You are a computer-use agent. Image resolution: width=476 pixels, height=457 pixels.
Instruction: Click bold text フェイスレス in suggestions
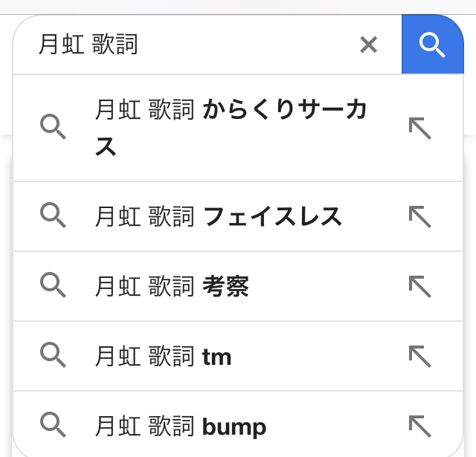point(272,216)
